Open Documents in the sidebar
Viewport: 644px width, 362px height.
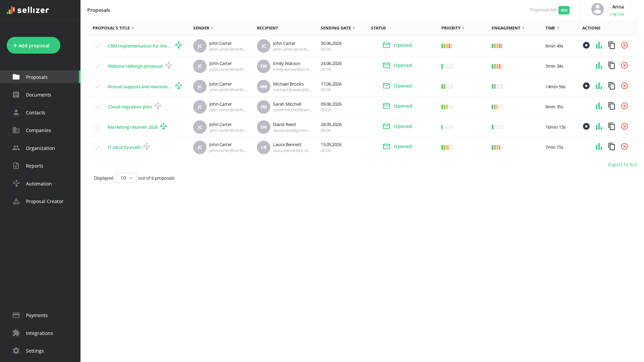pyautogui.click(x=40, y=95)
